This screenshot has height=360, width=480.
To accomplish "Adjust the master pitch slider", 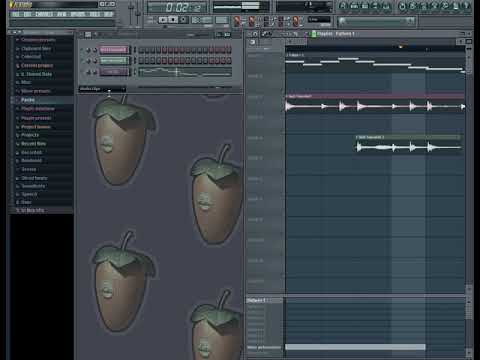I will (x=138, y=13).
